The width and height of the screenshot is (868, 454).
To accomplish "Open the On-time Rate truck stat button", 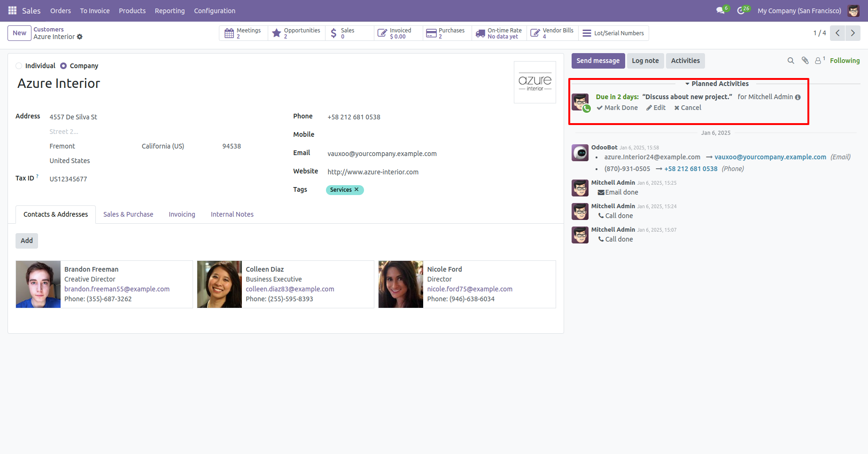I will (x=499, y=33).
